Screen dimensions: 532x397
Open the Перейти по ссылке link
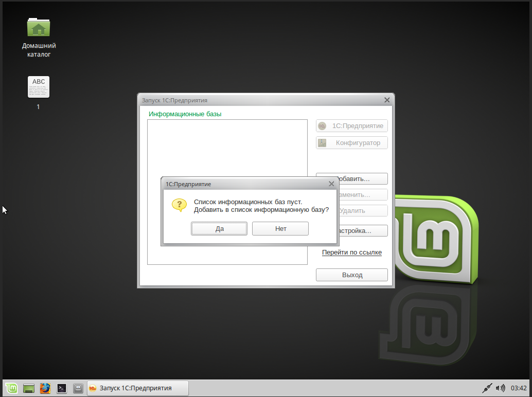pos(352,252)
